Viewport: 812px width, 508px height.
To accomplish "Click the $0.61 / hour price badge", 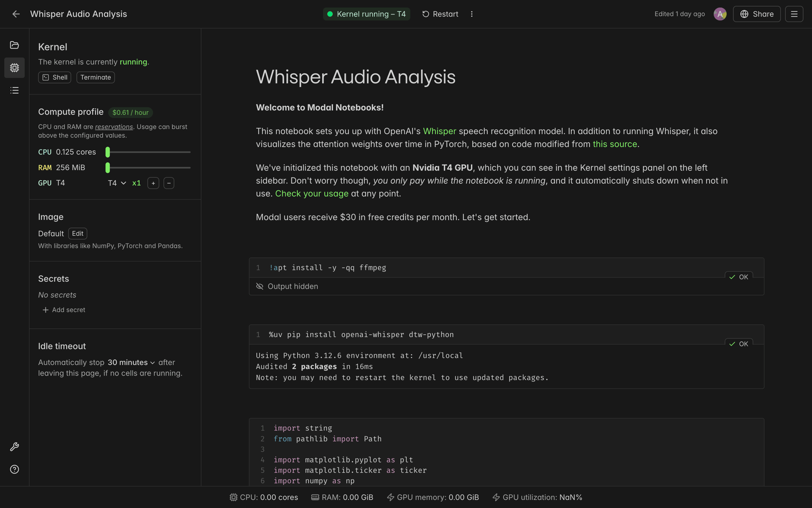I will tap(130, 112).
